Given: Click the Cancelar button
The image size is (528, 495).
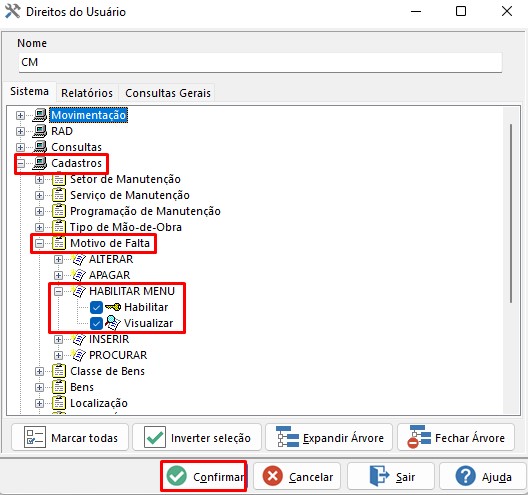Looking at the screenshot, I should [297, 476].
